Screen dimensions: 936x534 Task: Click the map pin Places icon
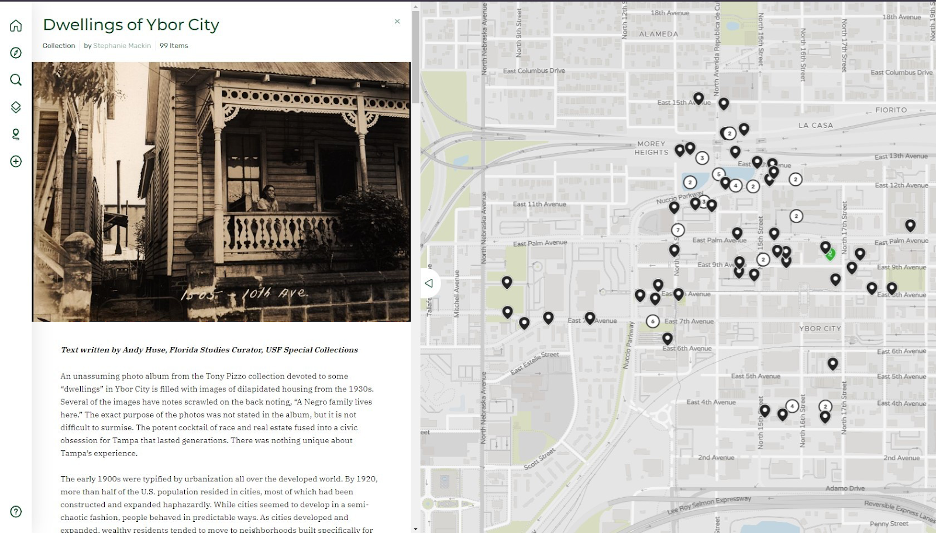(16, 134)
